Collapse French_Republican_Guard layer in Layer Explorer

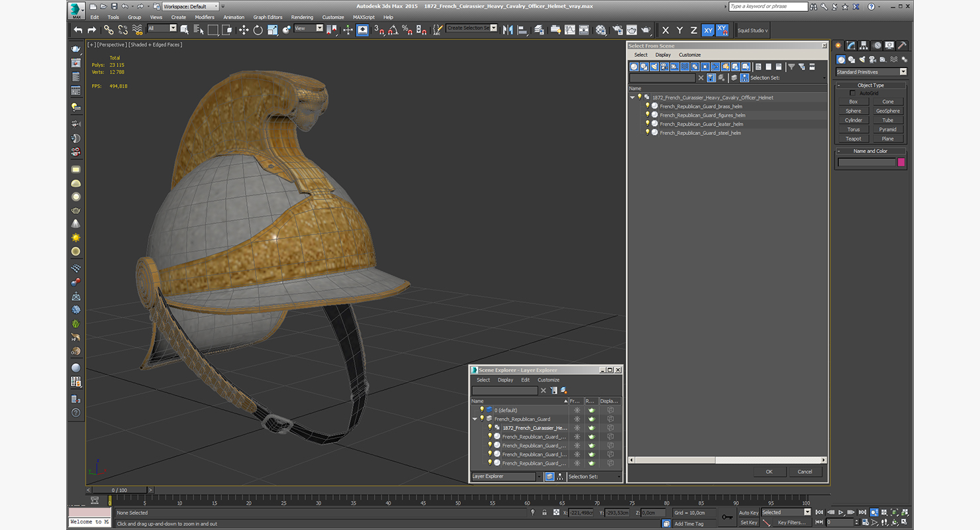pos(475,419)
